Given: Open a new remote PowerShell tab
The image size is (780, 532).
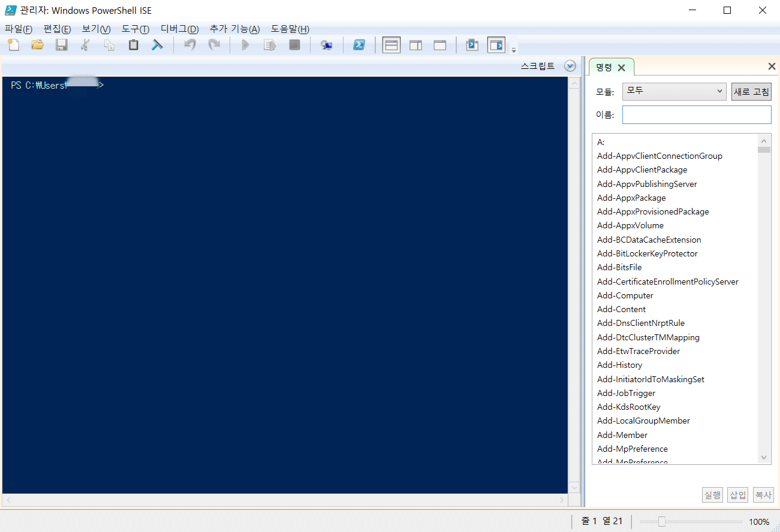Looking at the screenshot, I should pos(327,44).
